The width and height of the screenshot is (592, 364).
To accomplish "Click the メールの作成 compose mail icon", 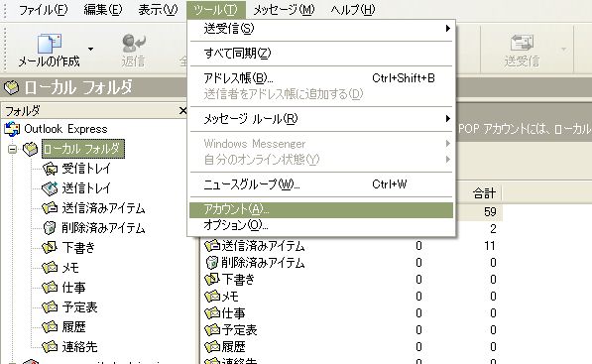I will click(x=49, y=44).
